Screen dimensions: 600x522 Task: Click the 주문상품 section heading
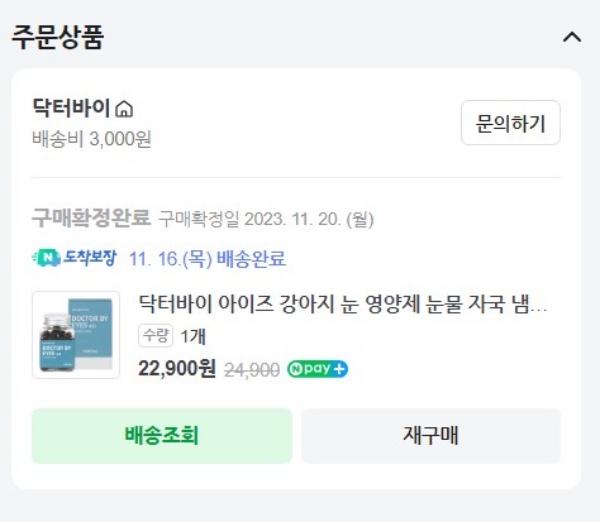coord(58,37)
